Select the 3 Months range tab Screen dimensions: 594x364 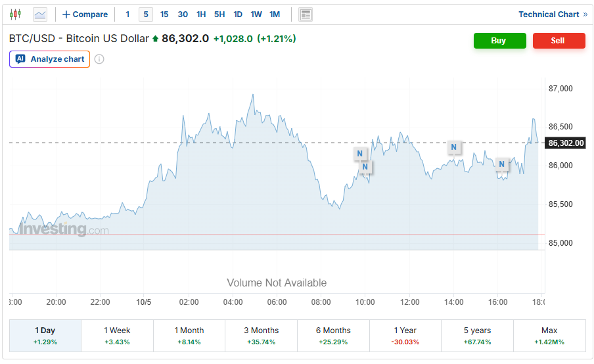(x=261, y=336)
